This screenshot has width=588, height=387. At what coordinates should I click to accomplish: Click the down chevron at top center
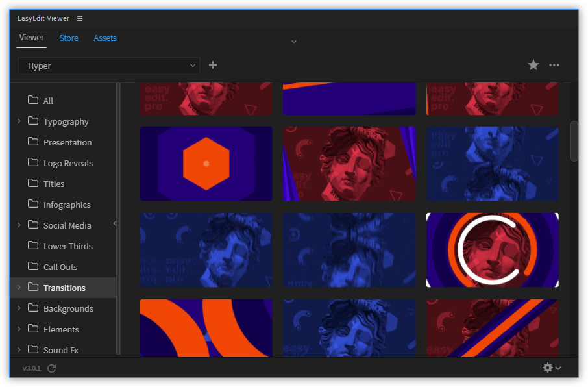pos(294,42)
